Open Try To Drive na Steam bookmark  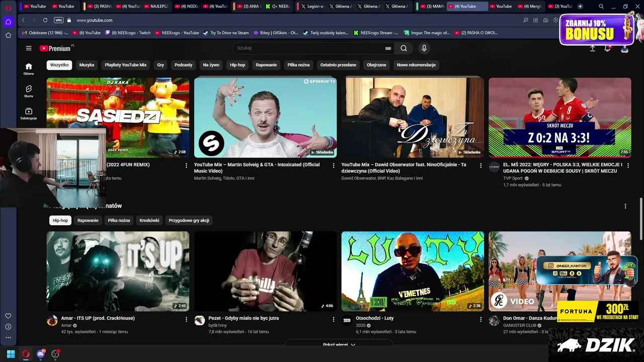coord(226,33)
